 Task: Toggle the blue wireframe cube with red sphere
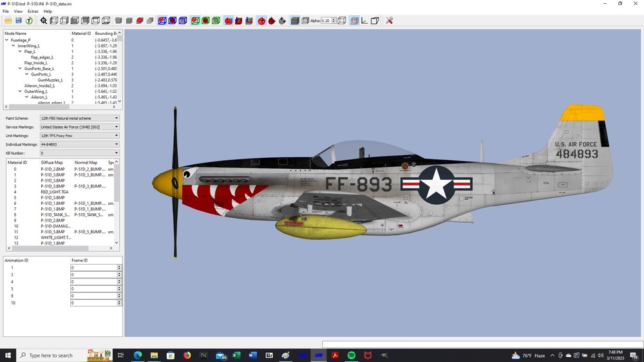pos(162,21)
